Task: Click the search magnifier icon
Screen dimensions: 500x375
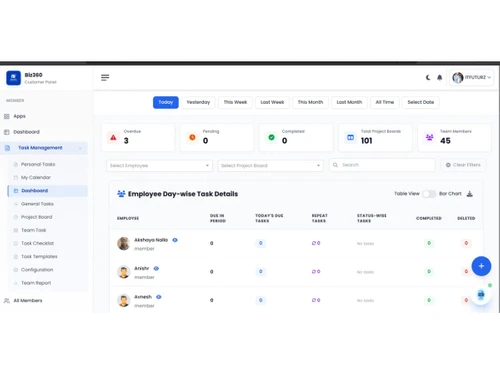Action: (335, 165)
